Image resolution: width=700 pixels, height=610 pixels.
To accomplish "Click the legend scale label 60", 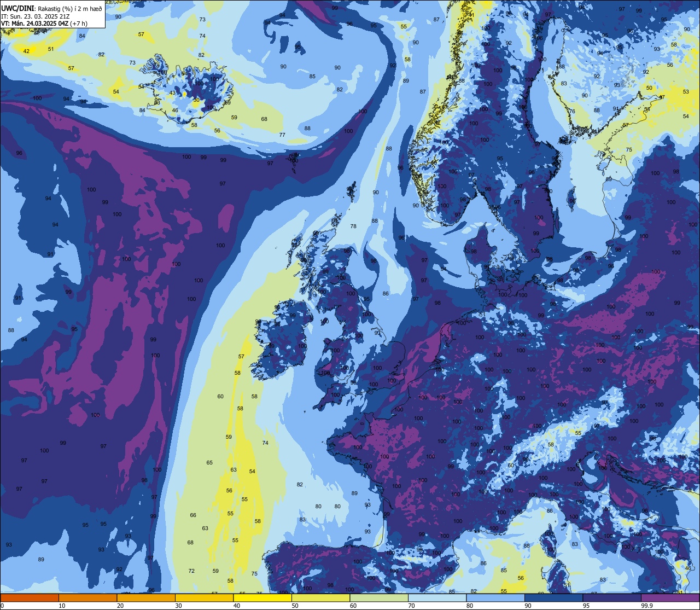I will 353,606.
